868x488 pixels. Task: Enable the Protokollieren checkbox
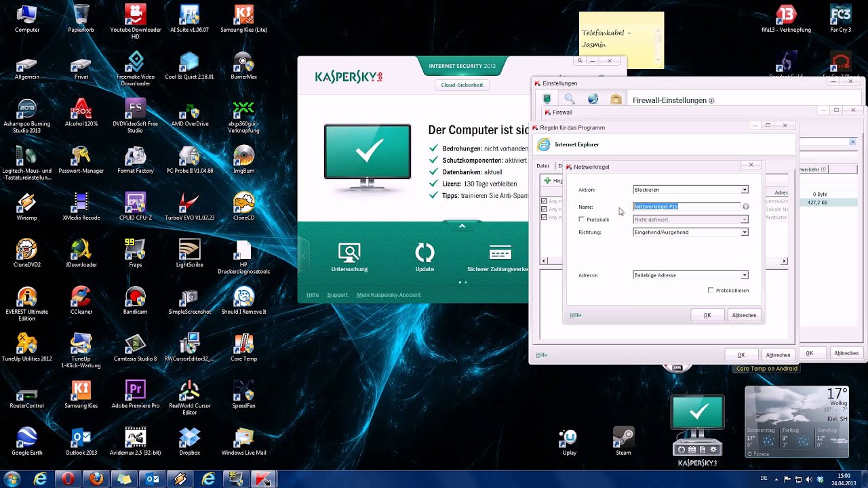coord(711,290)
